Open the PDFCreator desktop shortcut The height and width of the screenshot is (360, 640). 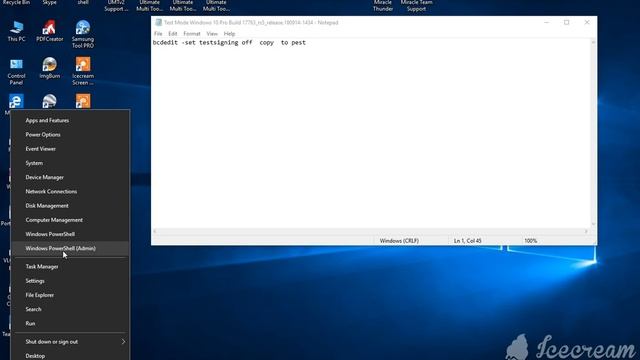coord(49,31)
